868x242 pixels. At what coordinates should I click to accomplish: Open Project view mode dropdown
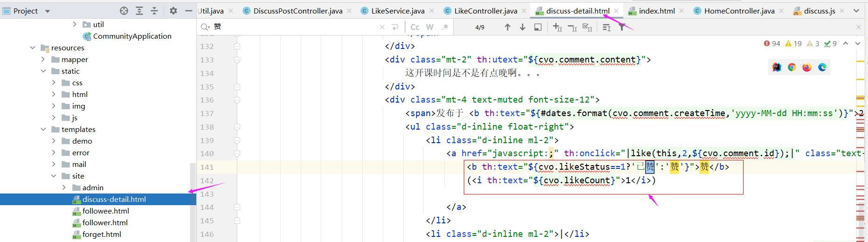[48, 11]
